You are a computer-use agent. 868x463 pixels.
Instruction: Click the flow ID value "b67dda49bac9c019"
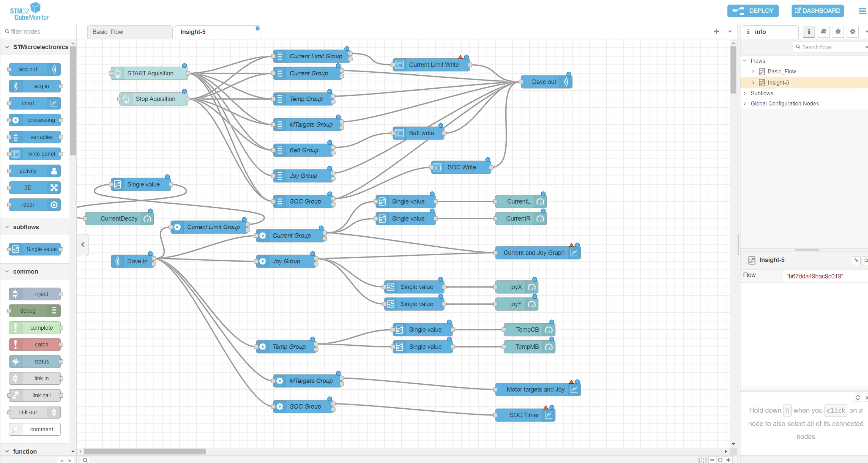coord(815,276)
